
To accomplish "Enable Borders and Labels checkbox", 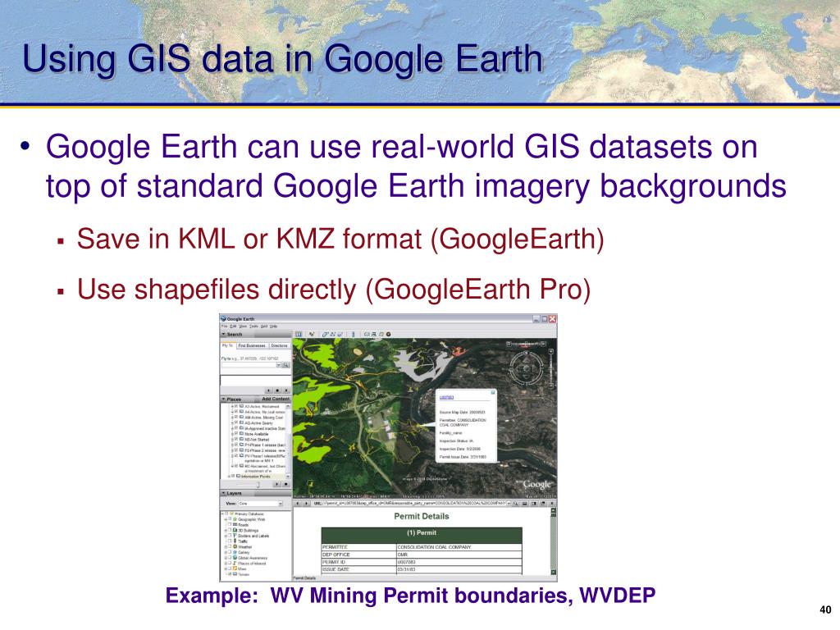I will (230, 535).
